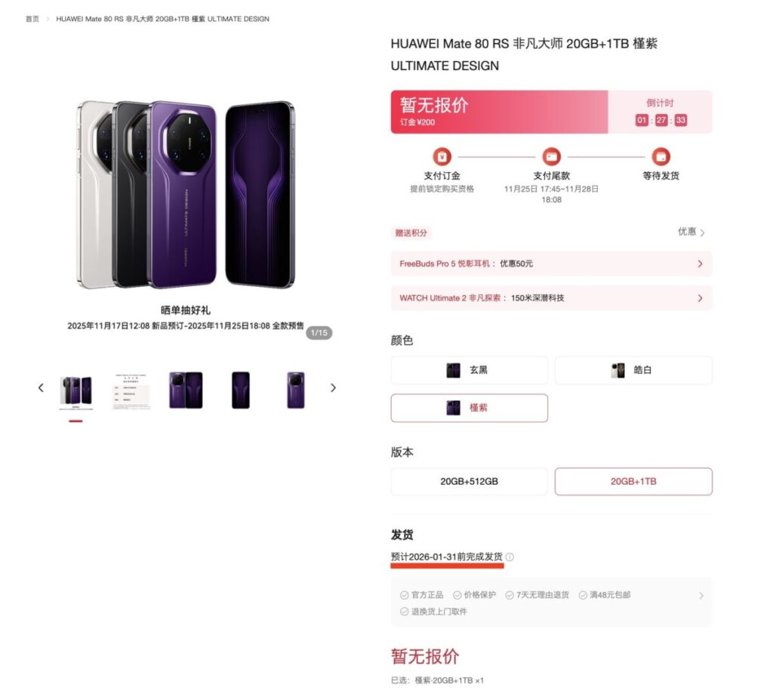This screenshot has width=773, height=700.
Task: Click the 支付订金 deposit step icon
Action: [x=442, y=157]
